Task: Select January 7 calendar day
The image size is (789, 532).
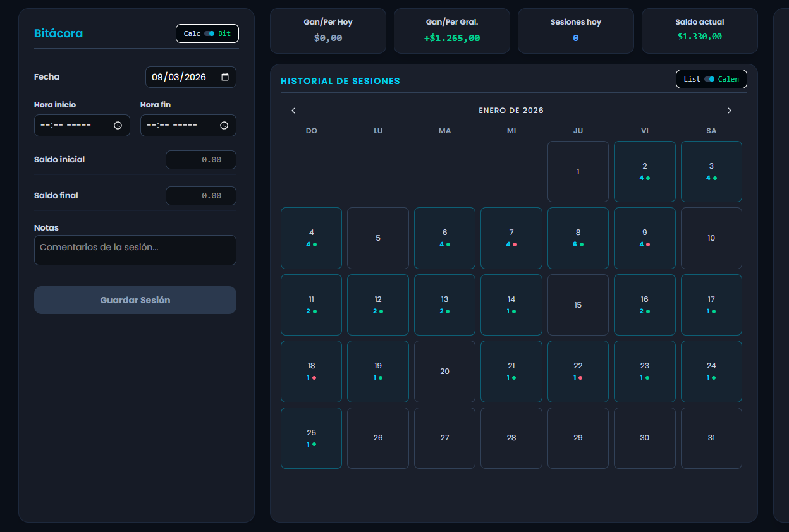Action: coord(511,238)
